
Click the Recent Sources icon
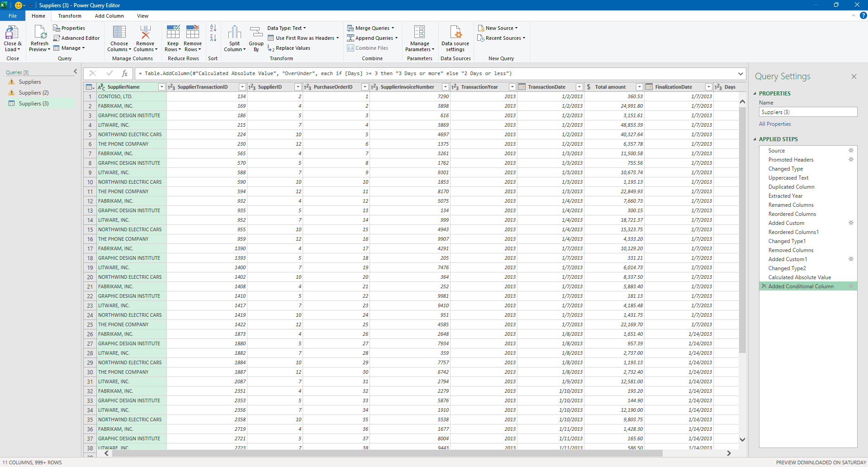point(481,38)
